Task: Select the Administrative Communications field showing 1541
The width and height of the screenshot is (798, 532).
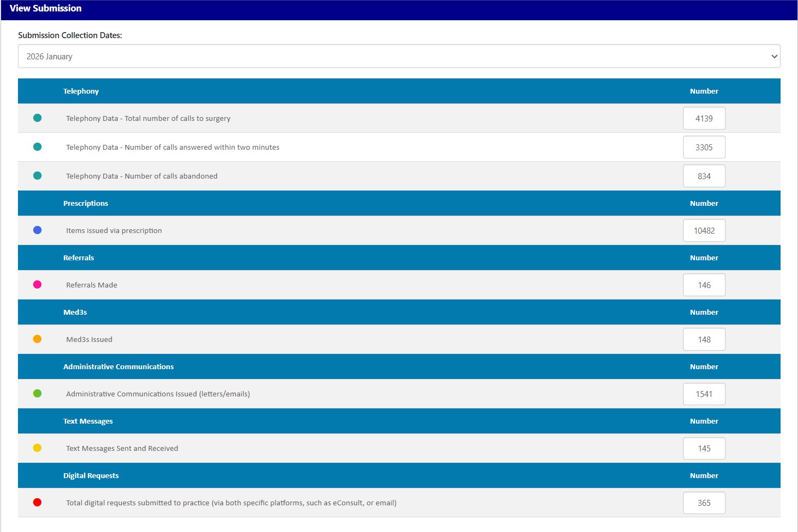Action: coord(704,394)
